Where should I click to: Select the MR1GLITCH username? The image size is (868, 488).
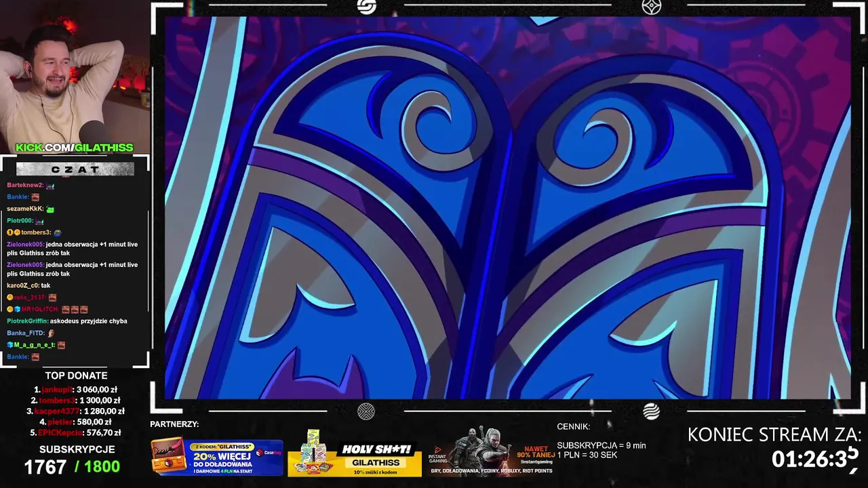point(40,309)
